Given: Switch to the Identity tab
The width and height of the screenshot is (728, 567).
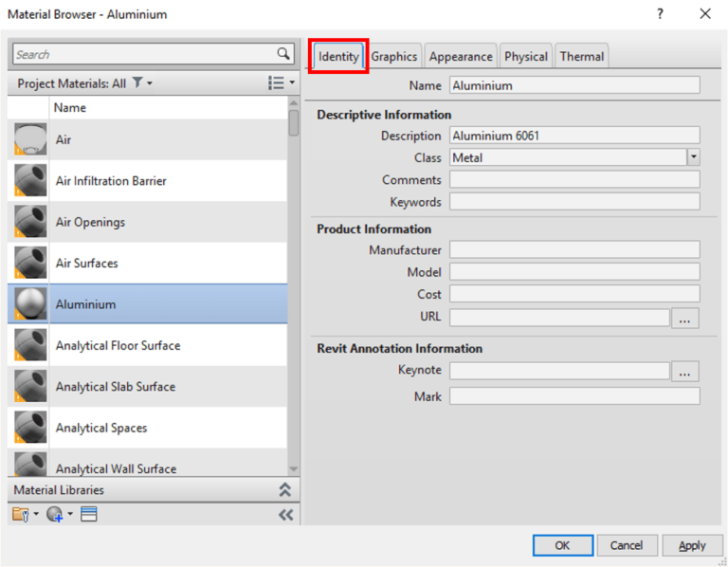Looking at the screenshot, I should tap(338, 56).
